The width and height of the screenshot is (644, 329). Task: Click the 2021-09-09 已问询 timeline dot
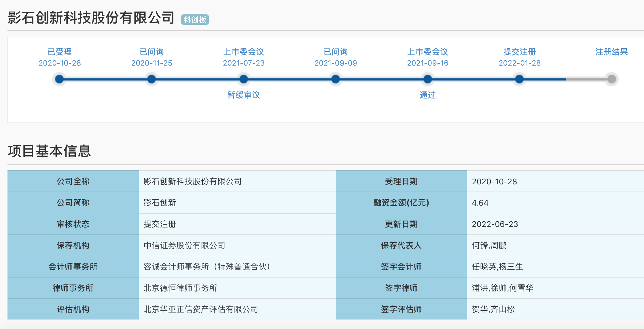[336, 79]
